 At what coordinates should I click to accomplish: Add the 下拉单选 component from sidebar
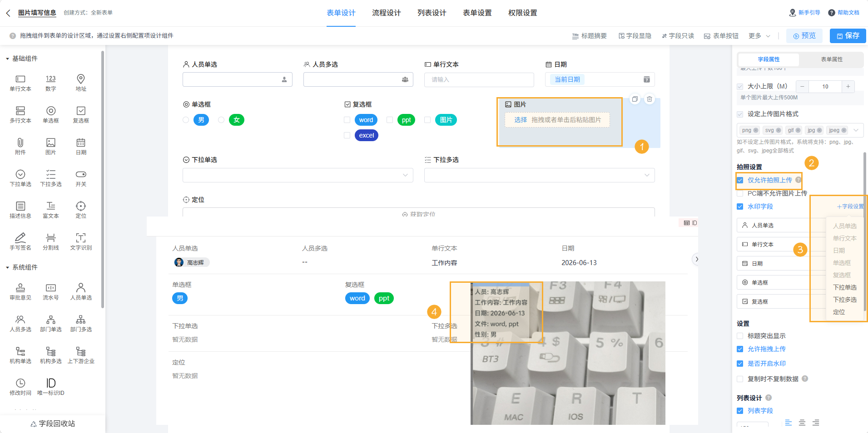(20, 178)
